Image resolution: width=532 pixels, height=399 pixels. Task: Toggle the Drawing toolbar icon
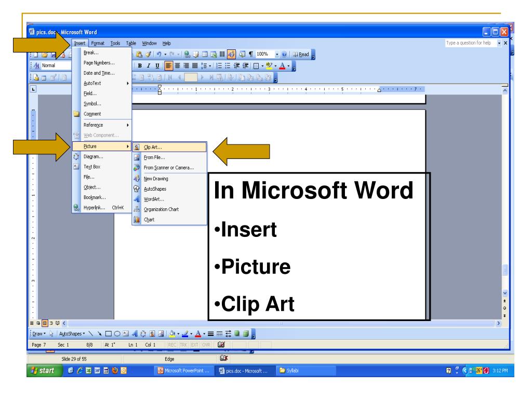231,54
